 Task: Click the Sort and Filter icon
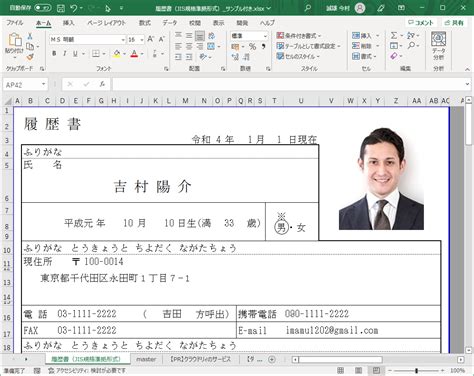point(411,35)
